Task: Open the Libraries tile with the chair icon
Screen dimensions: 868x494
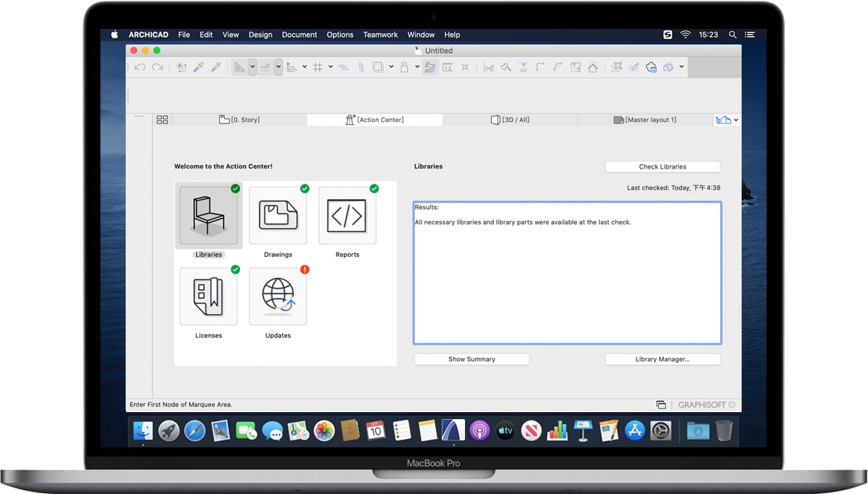Action: 208,216
